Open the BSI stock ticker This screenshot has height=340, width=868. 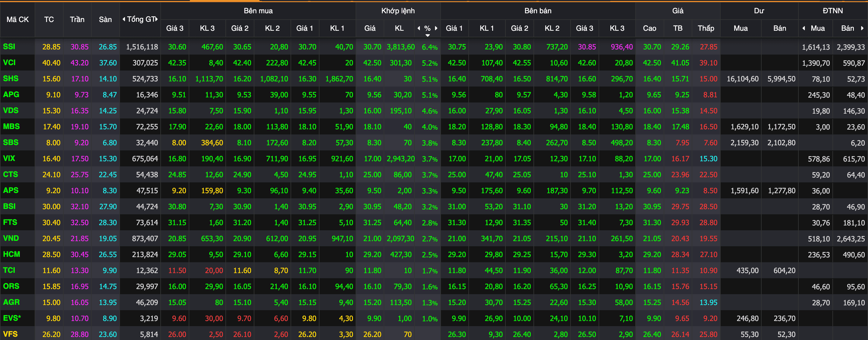tap(9, 206)
